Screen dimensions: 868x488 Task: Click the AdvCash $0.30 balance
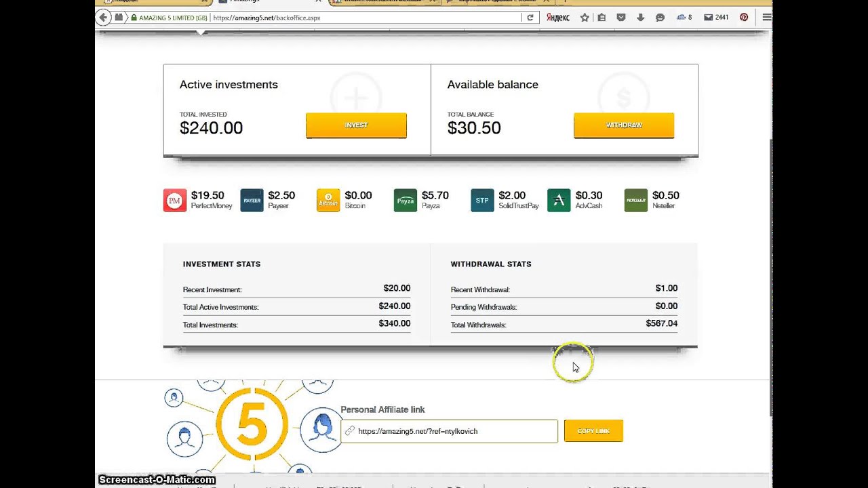coord(589,195)
